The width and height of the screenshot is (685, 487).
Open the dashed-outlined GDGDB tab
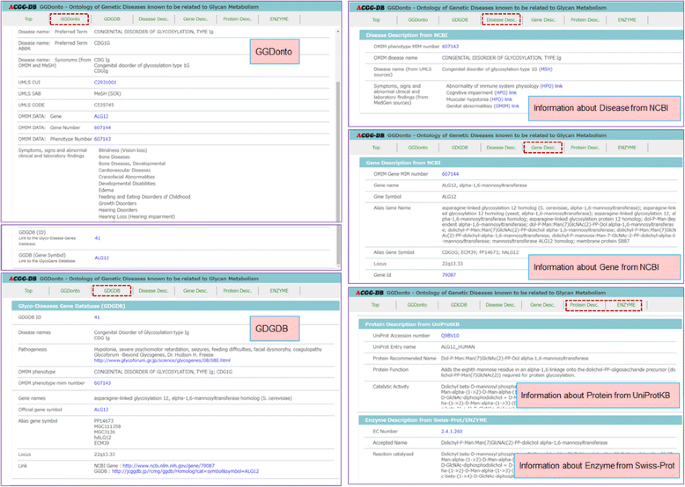pos(111,291)
